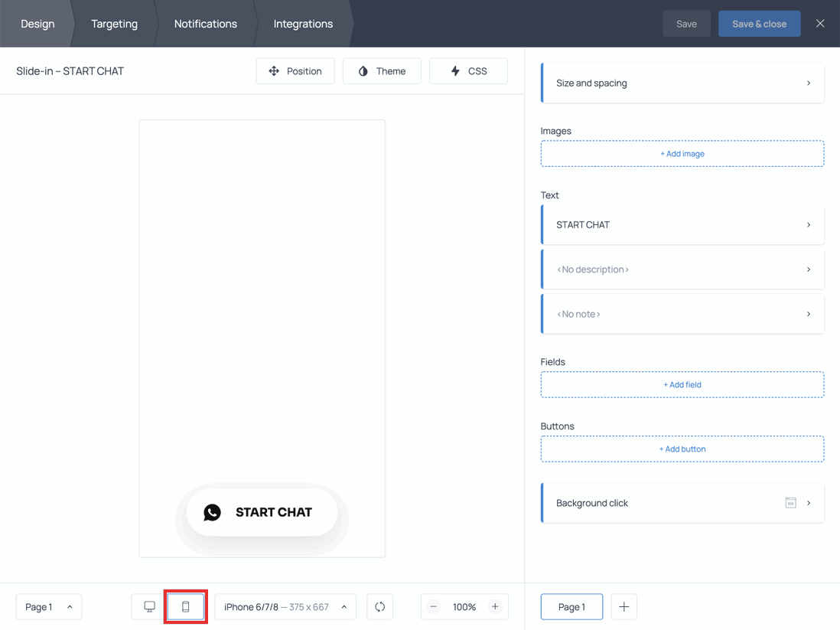Screen dimensions: 840x630
Task: Add a new page with the plus button
Action: tap(623, 606)
